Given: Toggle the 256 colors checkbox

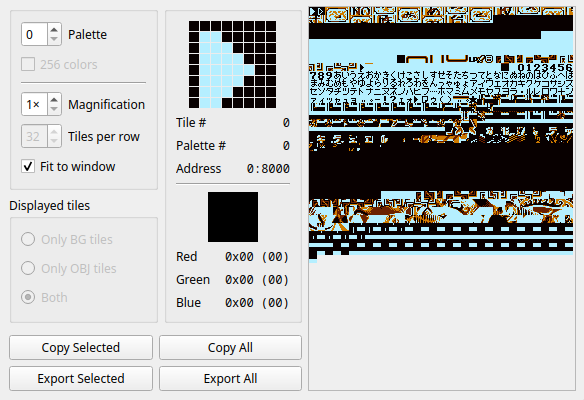Looking at the screenshot, I should [28, 64].
